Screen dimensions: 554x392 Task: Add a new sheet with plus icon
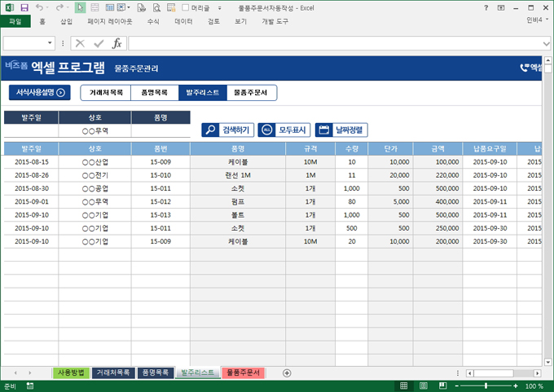click(x=286, y=372)
